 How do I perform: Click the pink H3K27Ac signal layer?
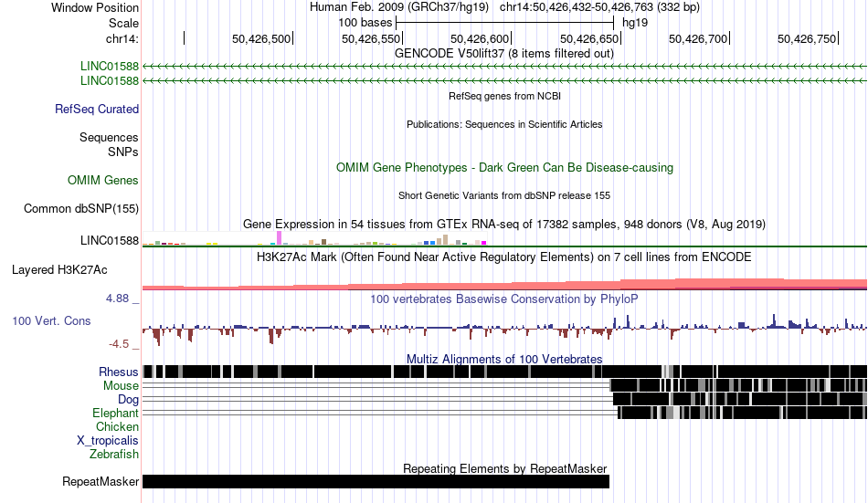(x=504, y=286)
